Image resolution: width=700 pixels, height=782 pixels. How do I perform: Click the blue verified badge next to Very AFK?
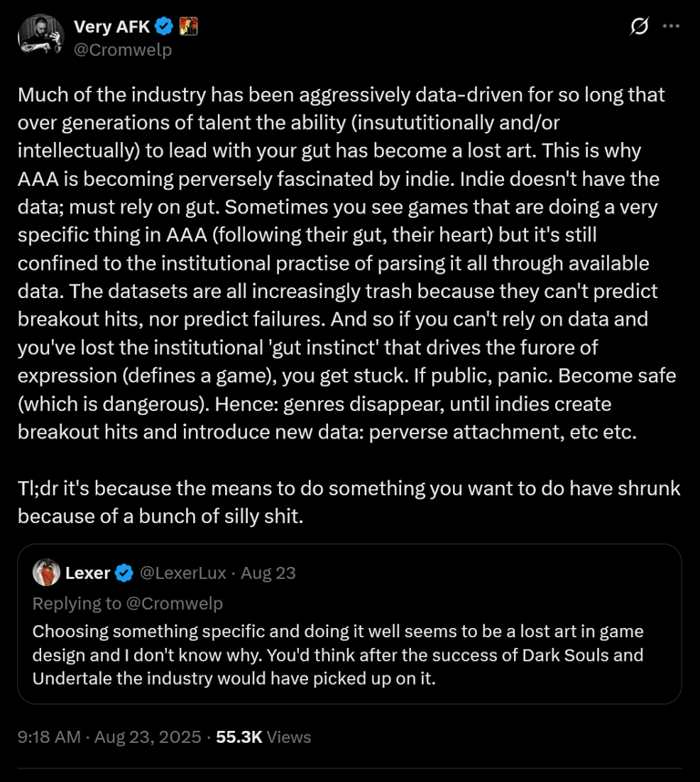tap(164, 26)
